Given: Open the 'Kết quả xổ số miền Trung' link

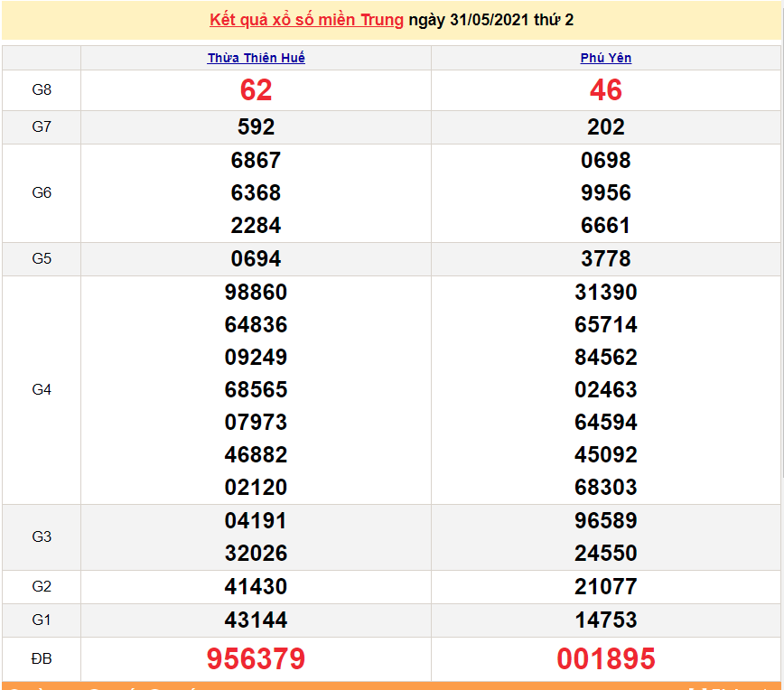Looking at the screenshot, I should click(x=306, y=20).
